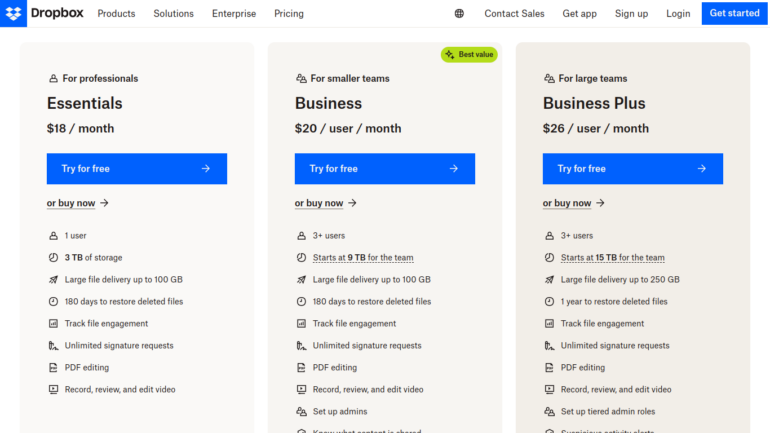Viewport: 770px width, 433px height.
Task: Click the $18 / month price
Action: [80, 129]
